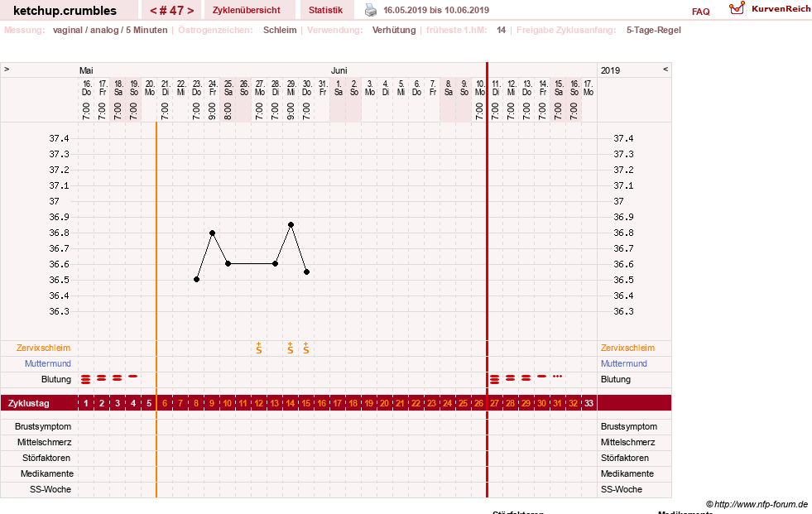The image size is (812, 514).
Task: Click the bleeding icon on cycle day 28
Action: point(510,378)
